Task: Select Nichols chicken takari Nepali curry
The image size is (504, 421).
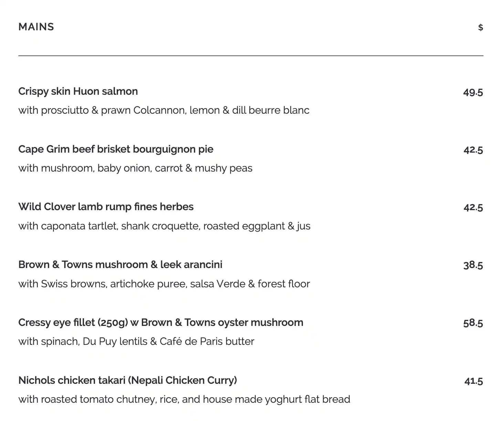Action: [128, 380]
